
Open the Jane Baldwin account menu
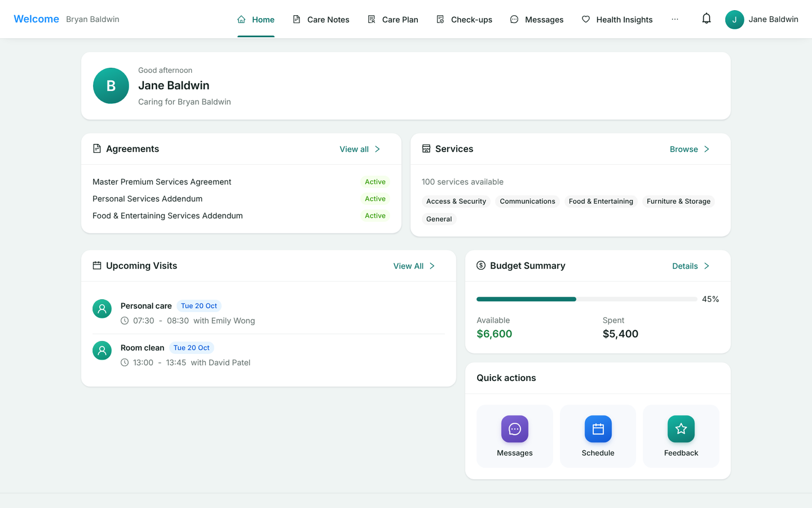[x=762, y=19]
